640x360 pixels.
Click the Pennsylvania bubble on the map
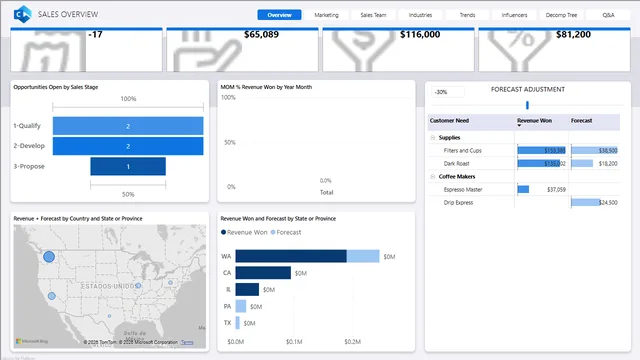(171, 282)
